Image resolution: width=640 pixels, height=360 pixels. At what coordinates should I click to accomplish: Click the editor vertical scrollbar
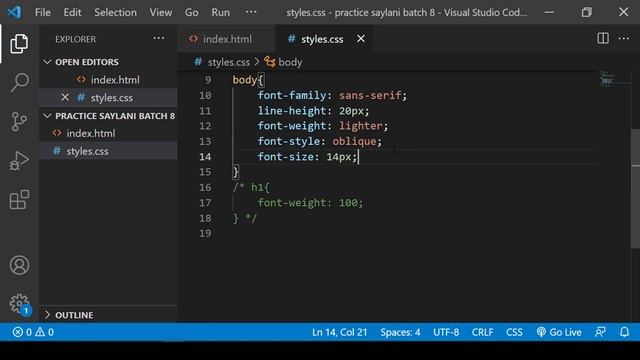click(635, 188)
